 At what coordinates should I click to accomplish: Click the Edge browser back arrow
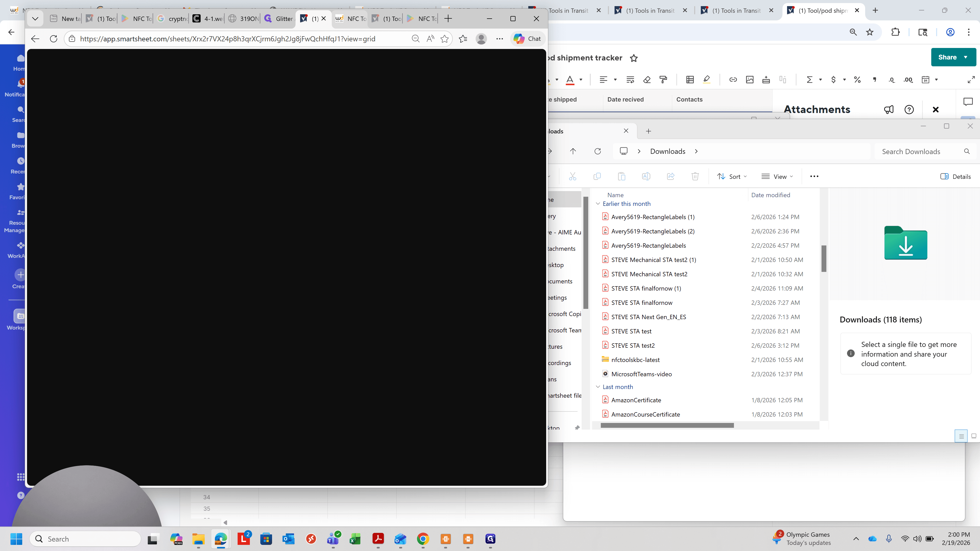(x=35, y=39)
